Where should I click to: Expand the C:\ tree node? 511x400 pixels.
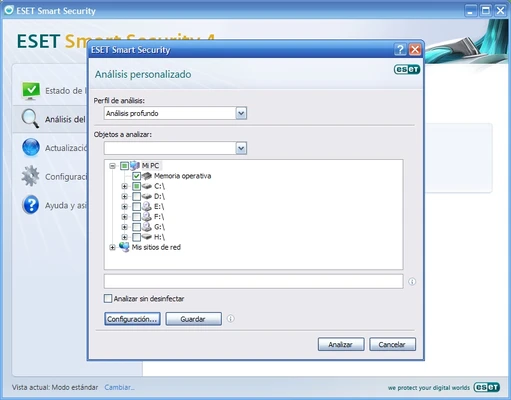click(124, 186)
